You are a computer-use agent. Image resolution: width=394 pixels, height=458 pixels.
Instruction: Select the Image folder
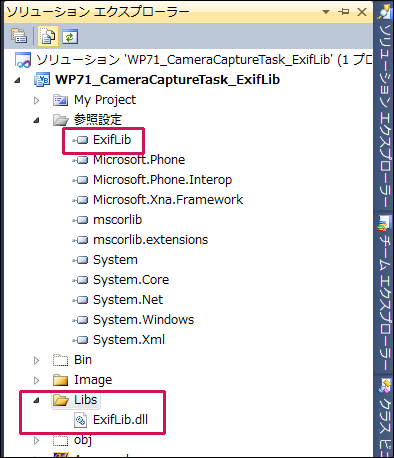93,380
